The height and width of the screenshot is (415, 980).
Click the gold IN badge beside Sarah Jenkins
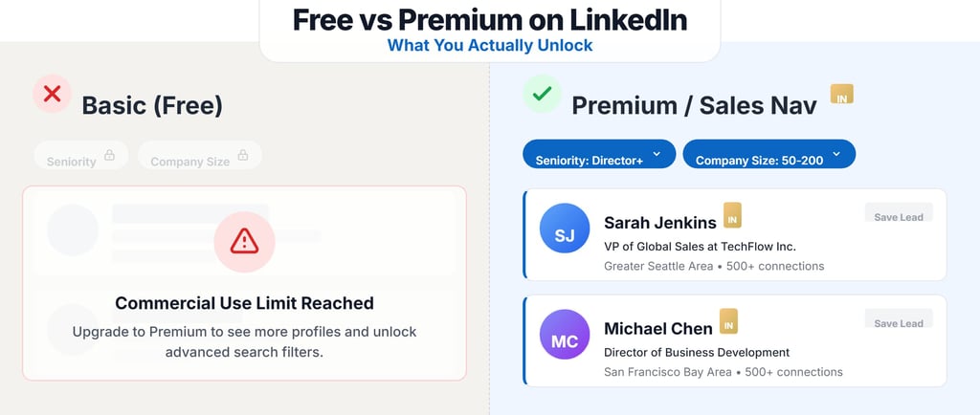pos(732,215)
